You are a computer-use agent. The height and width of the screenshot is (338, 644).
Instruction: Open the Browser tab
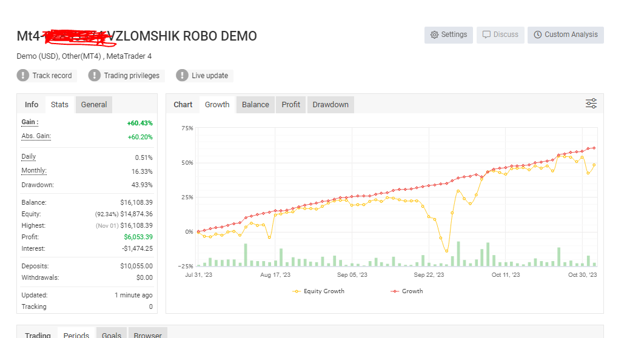pos(147,335)
